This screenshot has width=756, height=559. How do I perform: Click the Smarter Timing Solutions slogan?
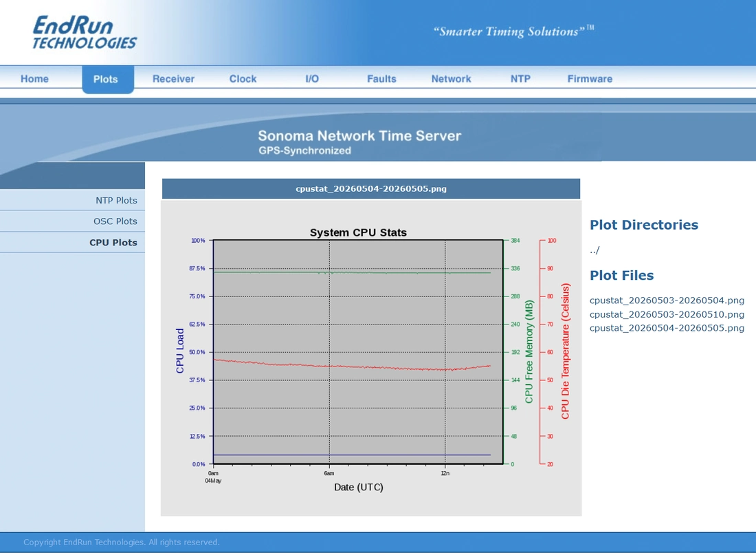click(513, 32)
